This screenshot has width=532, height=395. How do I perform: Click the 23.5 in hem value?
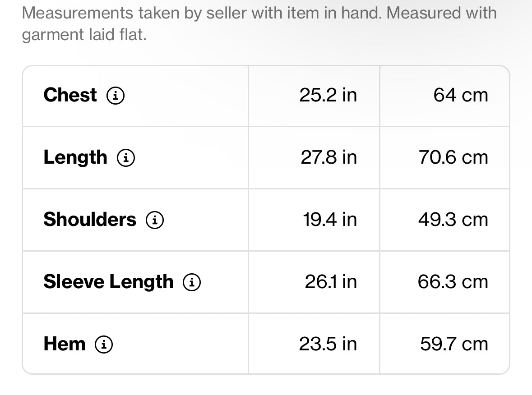328,344
